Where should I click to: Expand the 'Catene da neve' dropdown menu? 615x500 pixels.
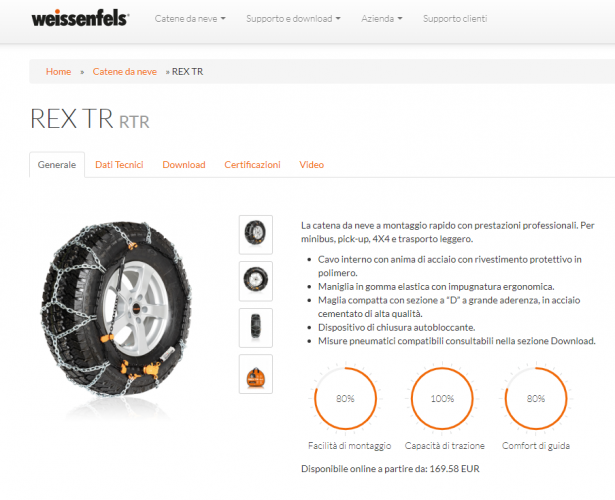pyautogui.click(x=190, y=18)
